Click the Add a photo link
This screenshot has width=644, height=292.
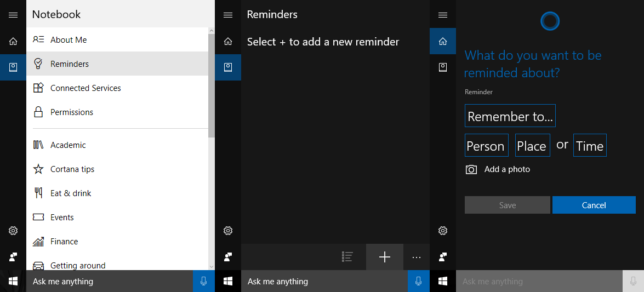(507, 169)
